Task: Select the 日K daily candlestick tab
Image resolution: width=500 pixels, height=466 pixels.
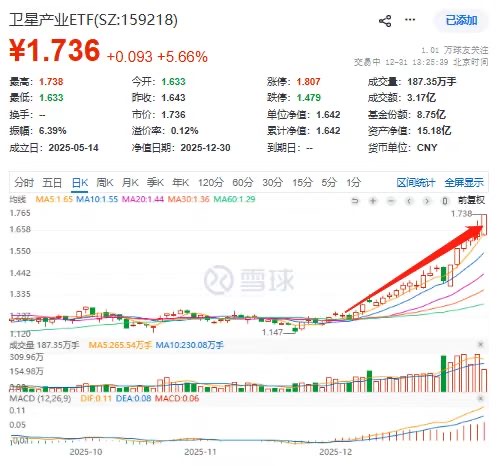Action: point(80,183)
